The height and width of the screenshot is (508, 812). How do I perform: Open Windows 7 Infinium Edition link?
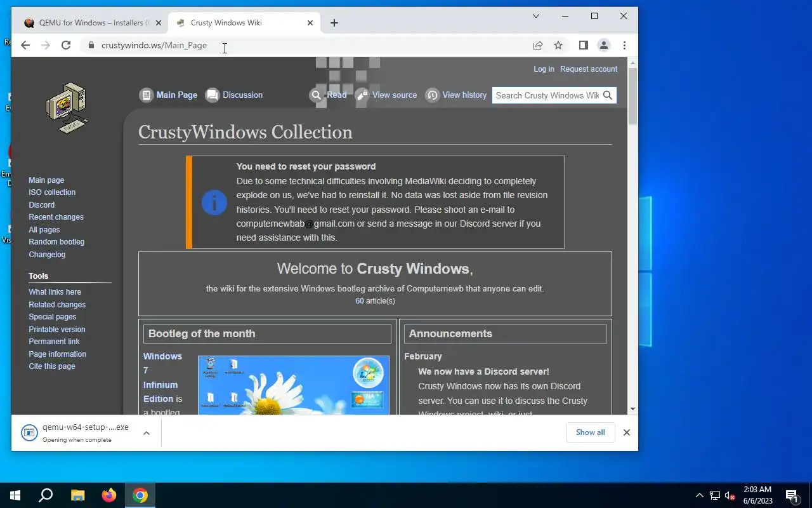[x=161, y=377]
